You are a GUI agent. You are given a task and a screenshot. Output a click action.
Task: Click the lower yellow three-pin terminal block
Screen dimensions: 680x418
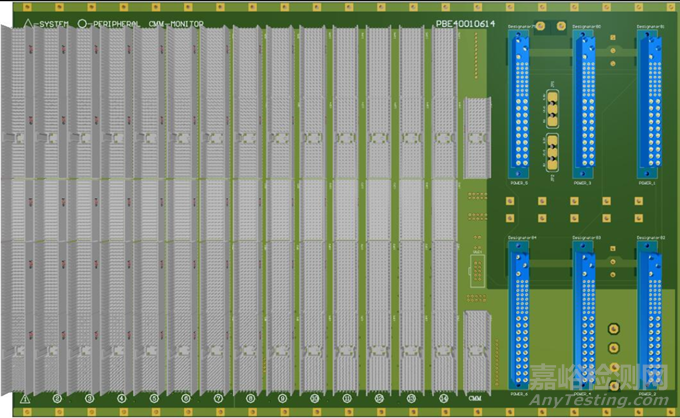coord(553,150)
